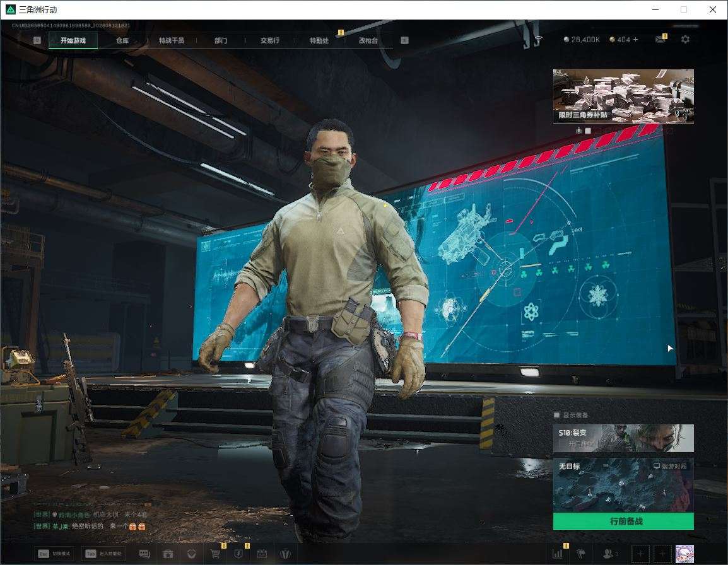Open the friends list icon
This screenshot has height=565, width=728.
tap(609, 554)
